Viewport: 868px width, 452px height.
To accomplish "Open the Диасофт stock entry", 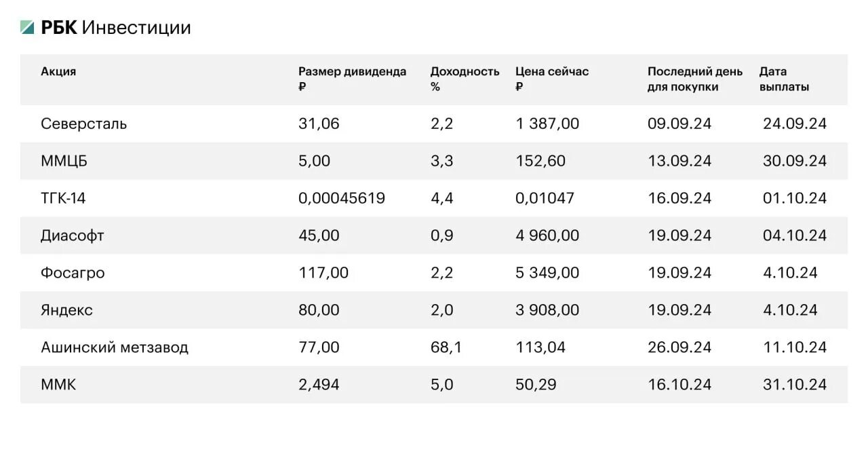I will point(72,236).
